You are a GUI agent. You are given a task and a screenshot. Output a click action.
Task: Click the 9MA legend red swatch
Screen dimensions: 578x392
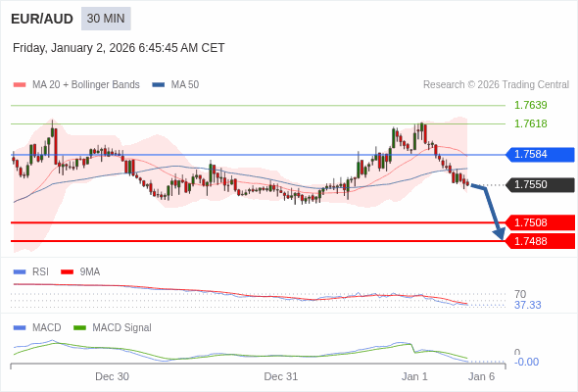coord(67,272)
